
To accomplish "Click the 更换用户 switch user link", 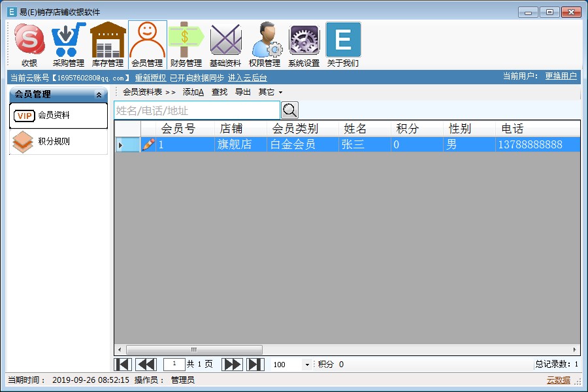I will (561, 76).
